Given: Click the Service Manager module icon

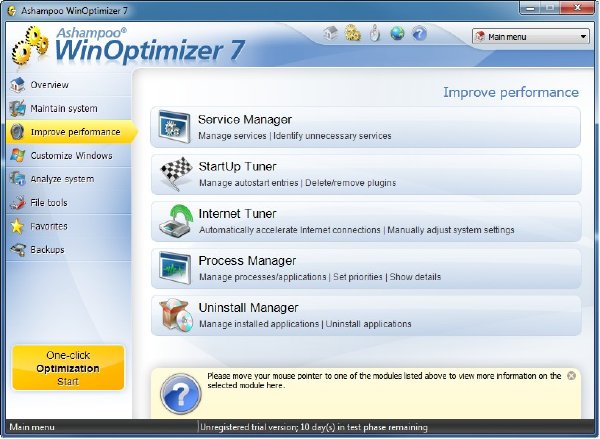Looking at the screenshot, I should pyautogui.click(x=174, y=127).
